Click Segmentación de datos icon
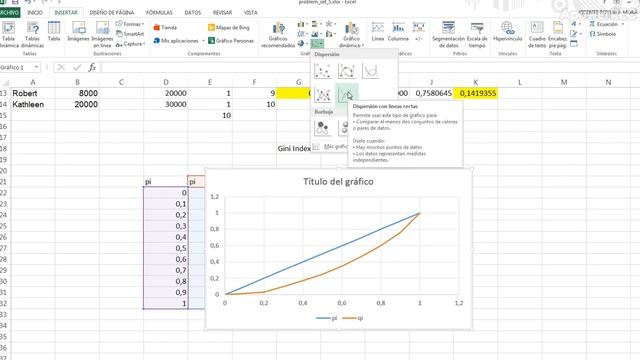640x360 pixels. [x=448, y=35]
